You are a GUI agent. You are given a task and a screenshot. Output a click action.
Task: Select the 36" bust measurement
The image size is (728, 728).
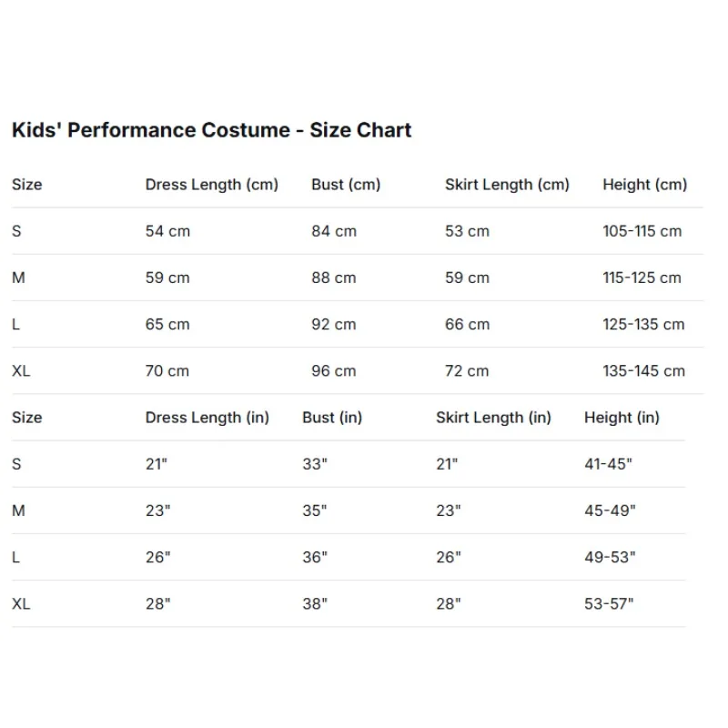(x=315, y=557)
